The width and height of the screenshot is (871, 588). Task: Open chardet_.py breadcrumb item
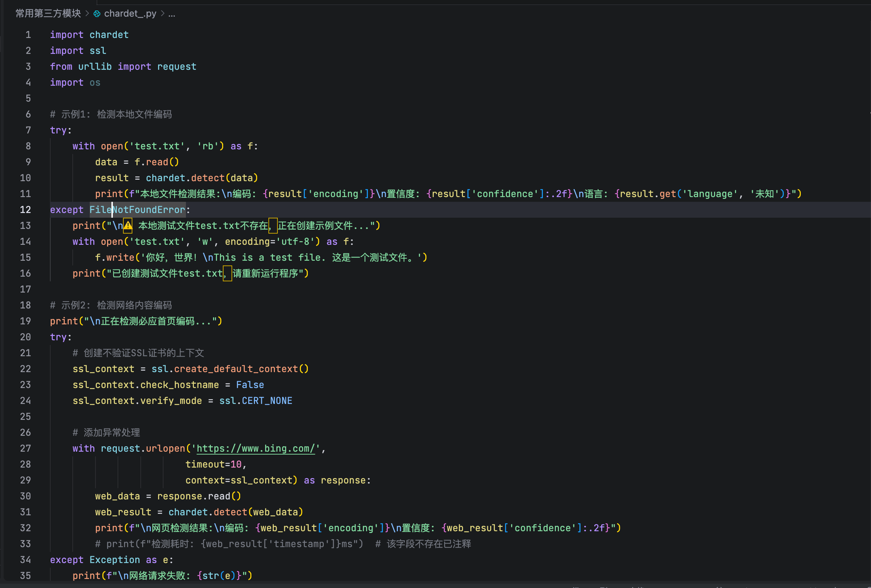click(130, 13)
